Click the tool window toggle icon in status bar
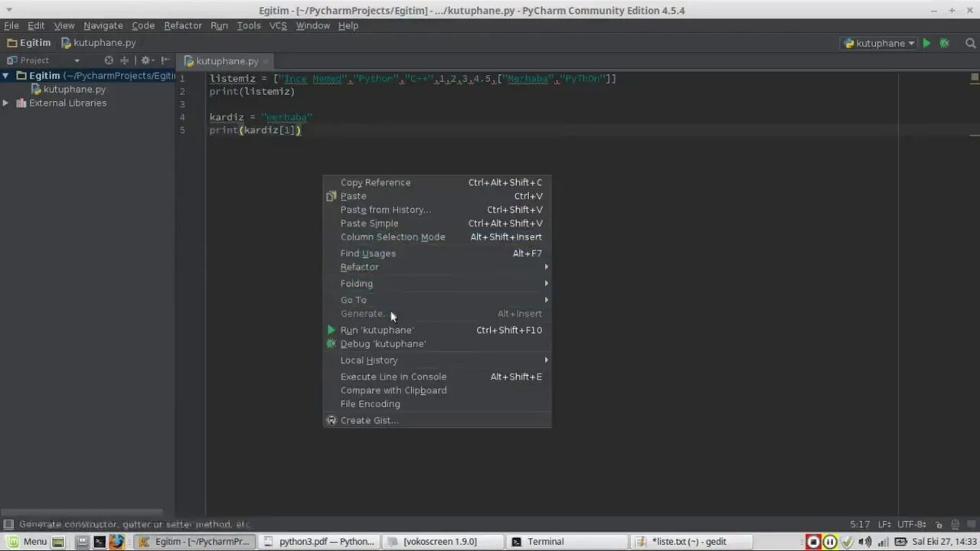 point(8,524)
